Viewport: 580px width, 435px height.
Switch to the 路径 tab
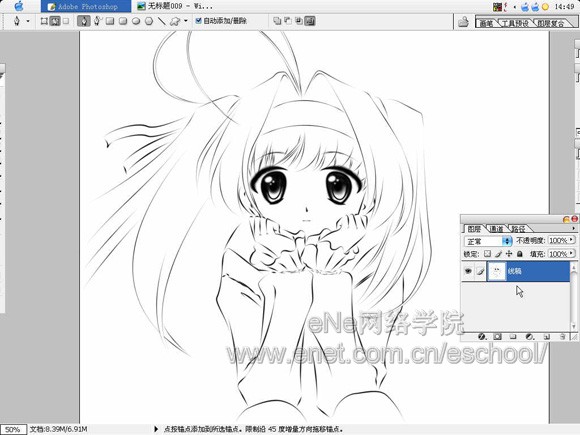[519, 229]
